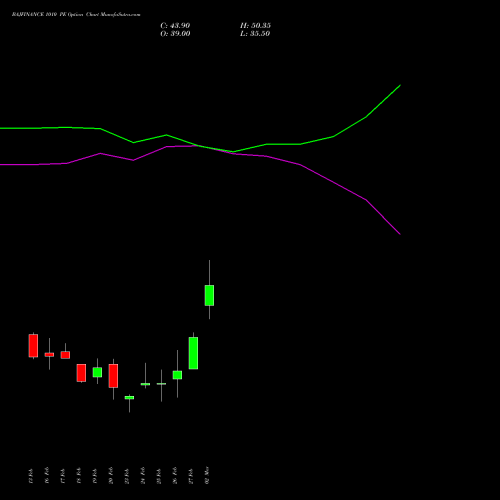Image resolution: width=500 pixels, height=500 pixels.
Task: Click the 24 Feb date label
Action: pos(143,475)
